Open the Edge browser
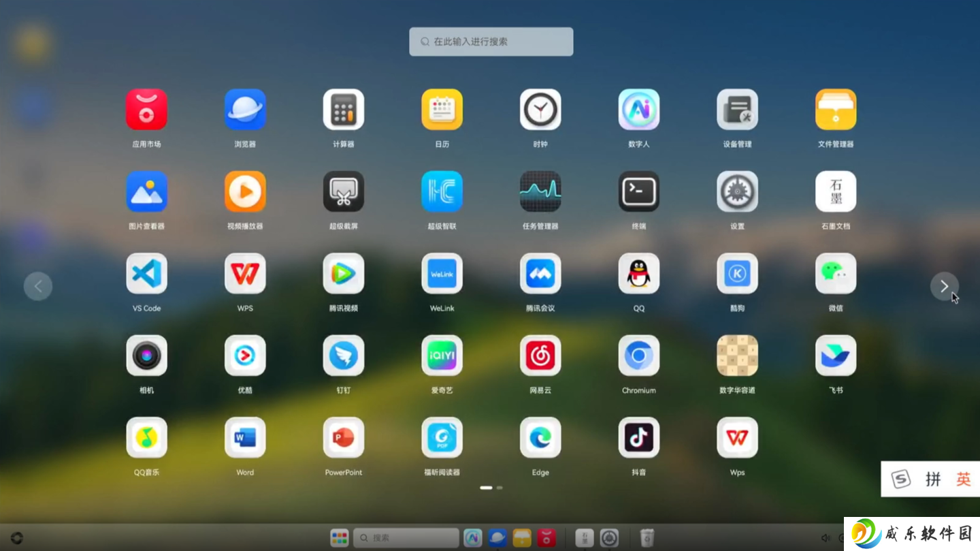Image resolution: width=980 pixels, height=551 pixels. coord(540,438)
